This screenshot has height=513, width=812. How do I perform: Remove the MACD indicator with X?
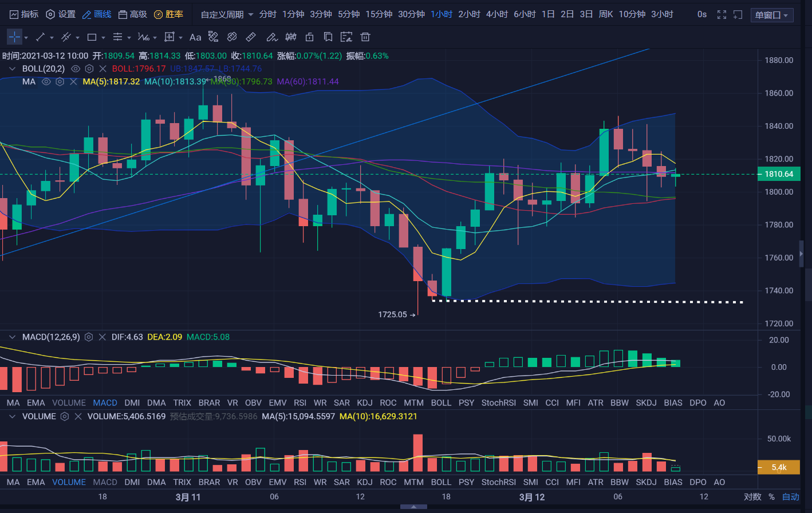(102, 337)
